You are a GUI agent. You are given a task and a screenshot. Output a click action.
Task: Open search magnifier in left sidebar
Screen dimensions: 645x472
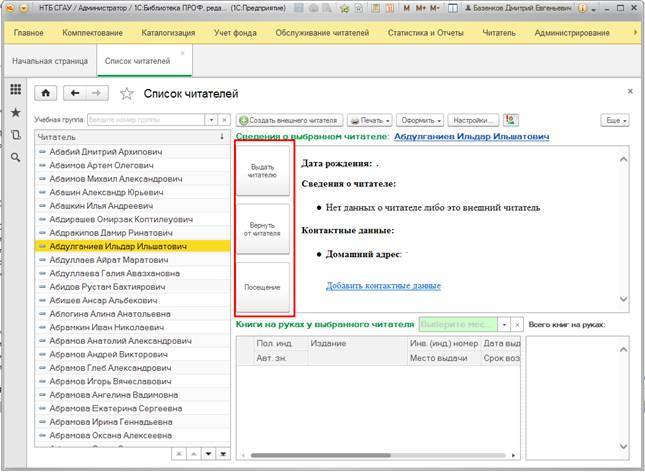click(x=15, y=157)
